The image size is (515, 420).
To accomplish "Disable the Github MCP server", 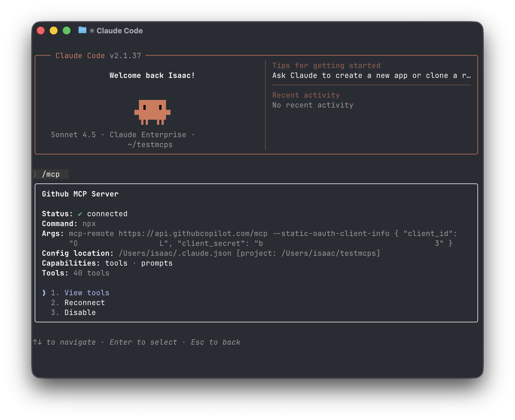I will pos(80,312).
